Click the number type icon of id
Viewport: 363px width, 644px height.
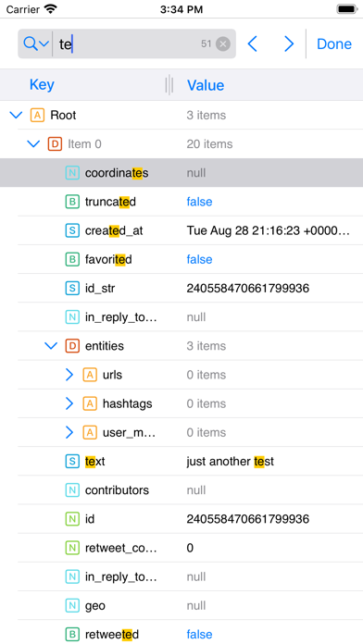tap(72, 519)
